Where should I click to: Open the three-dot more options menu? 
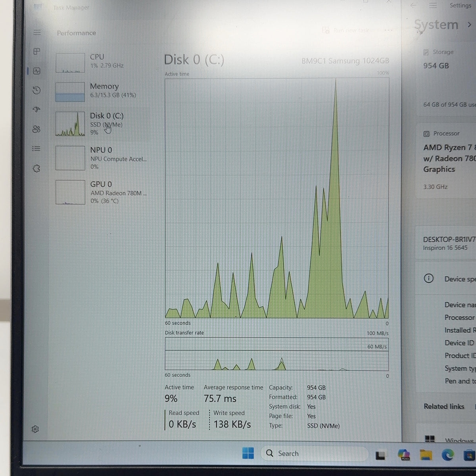tap(388, 31)
